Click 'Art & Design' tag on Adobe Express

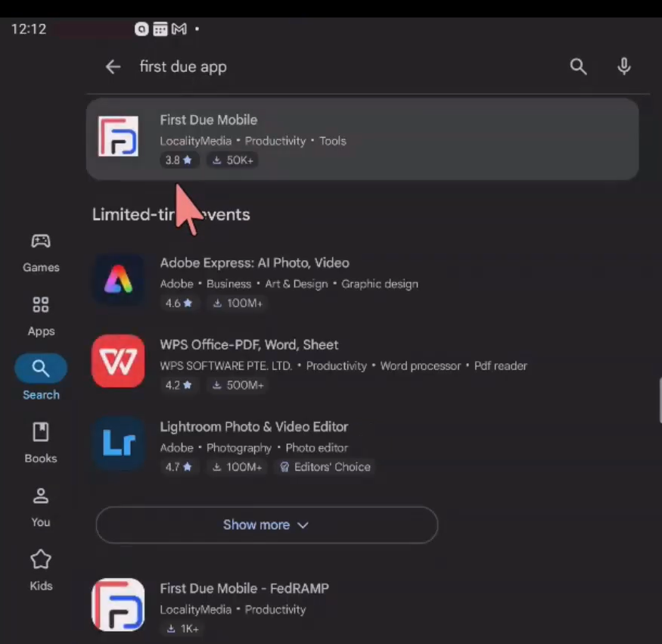pyautogui.click(x=296, y=285)
